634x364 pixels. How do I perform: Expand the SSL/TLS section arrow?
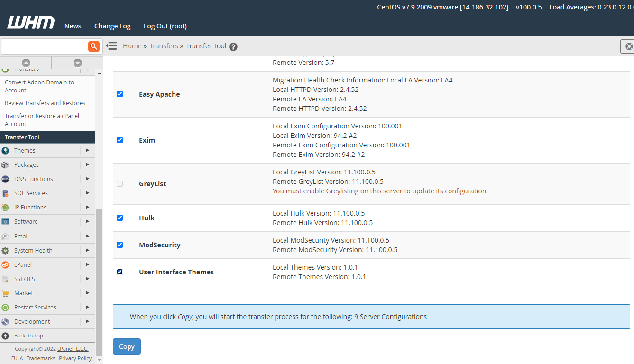click(87, 279)
